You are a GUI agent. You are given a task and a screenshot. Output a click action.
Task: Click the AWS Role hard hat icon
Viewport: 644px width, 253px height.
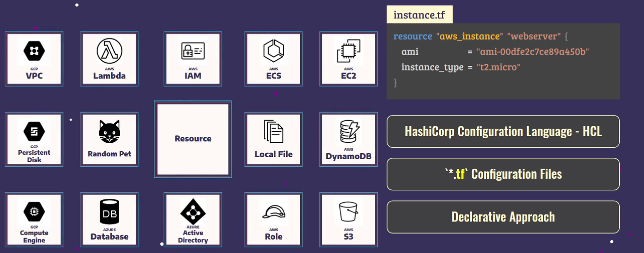(x=273, y=212)
